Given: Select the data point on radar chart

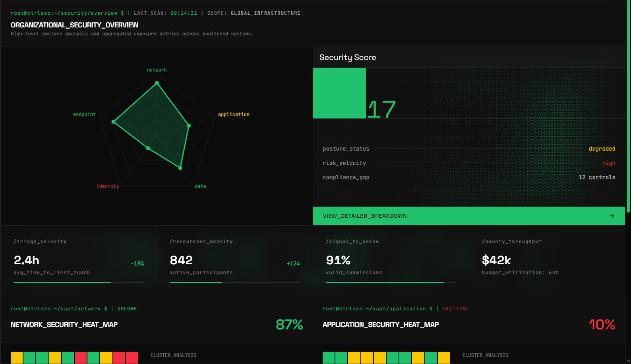Looking at the screenshot, I should coord(180,168).
